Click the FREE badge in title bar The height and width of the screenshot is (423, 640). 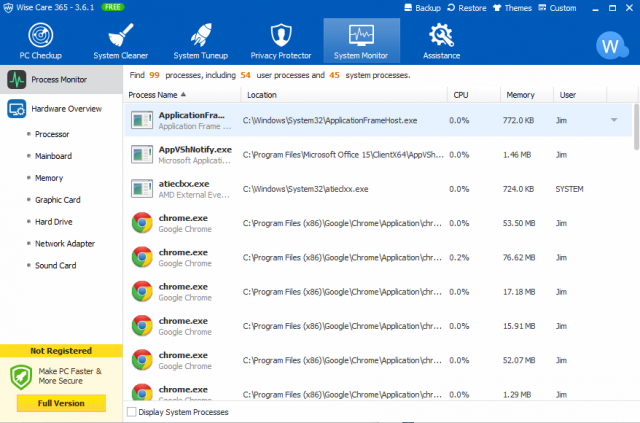[113, 7]
